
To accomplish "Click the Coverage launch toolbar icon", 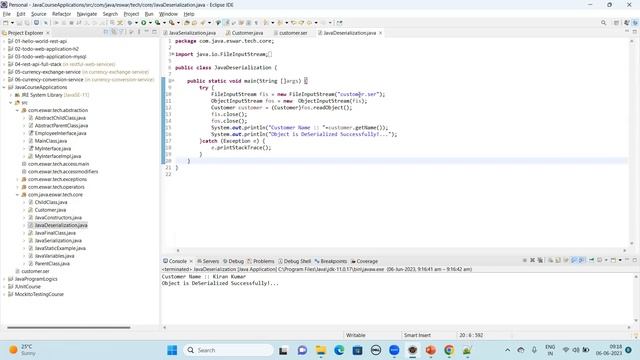I will pos(158,23).
